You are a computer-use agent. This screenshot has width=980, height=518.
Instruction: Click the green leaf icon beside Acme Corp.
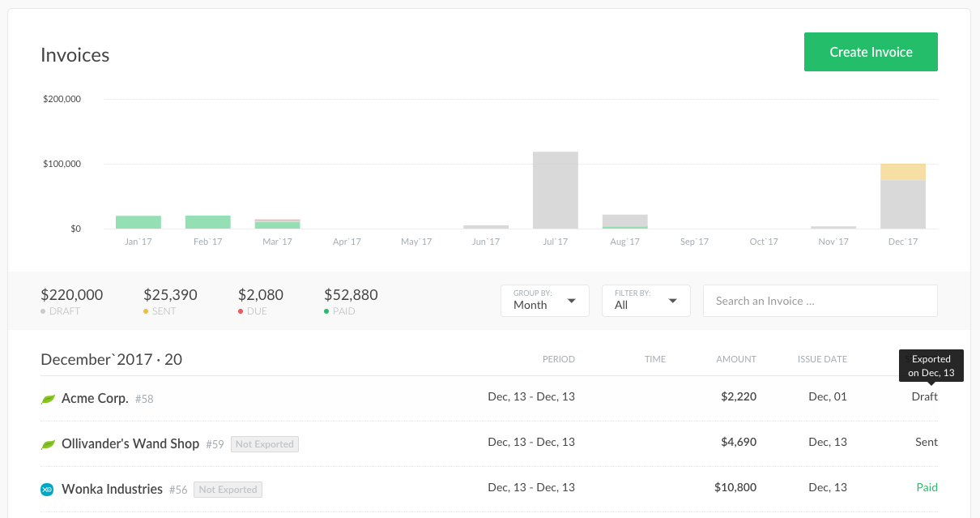coord(48,399)
